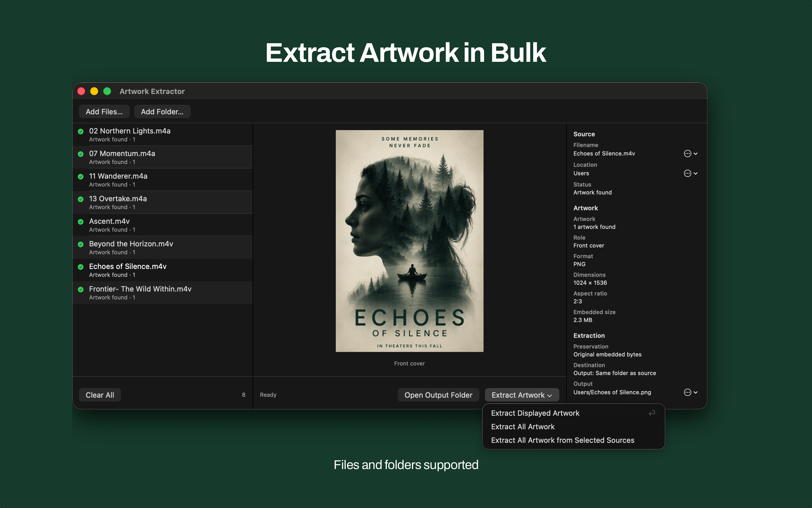Click the ellipsis icon beside Location

click(x=687, y=173)
